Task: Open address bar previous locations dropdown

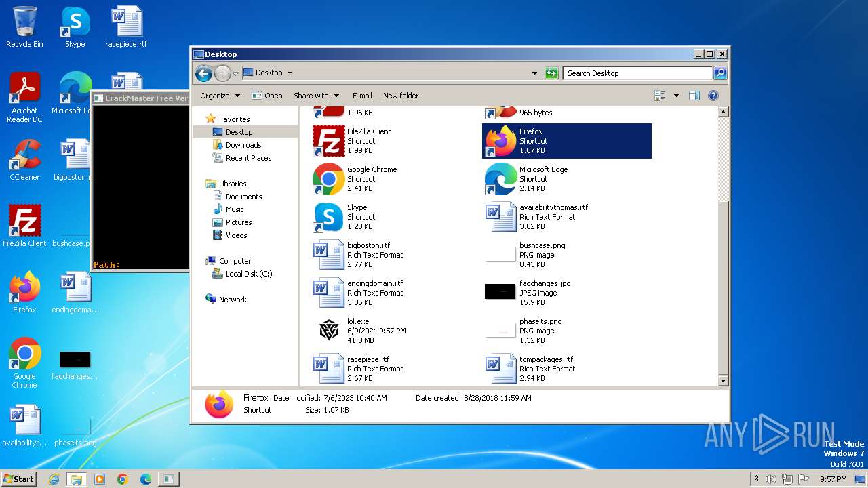Action: pyautogui.click(x=534, y=73)
